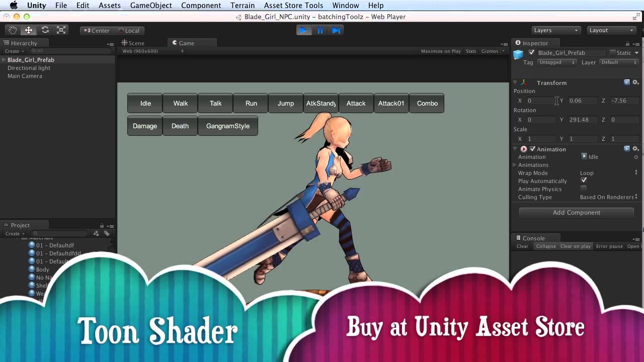Open the Layers dropdown

point(555,30)
